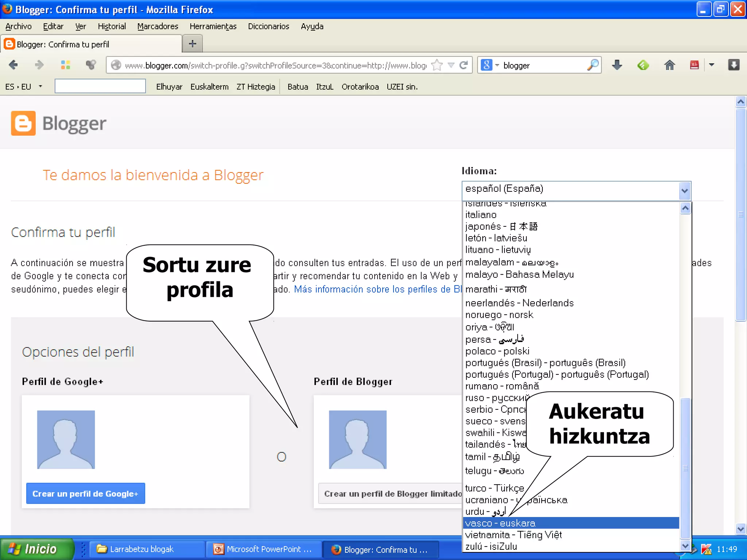Click the Orotarikoa toolbar button
The image size is (747, 560).
click(x=360, y=87)
